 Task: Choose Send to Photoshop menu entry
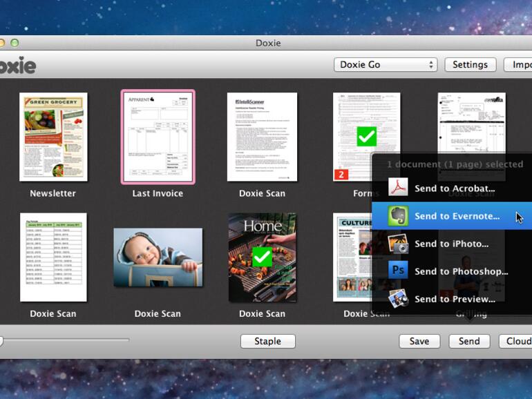[x=452, y=271]
